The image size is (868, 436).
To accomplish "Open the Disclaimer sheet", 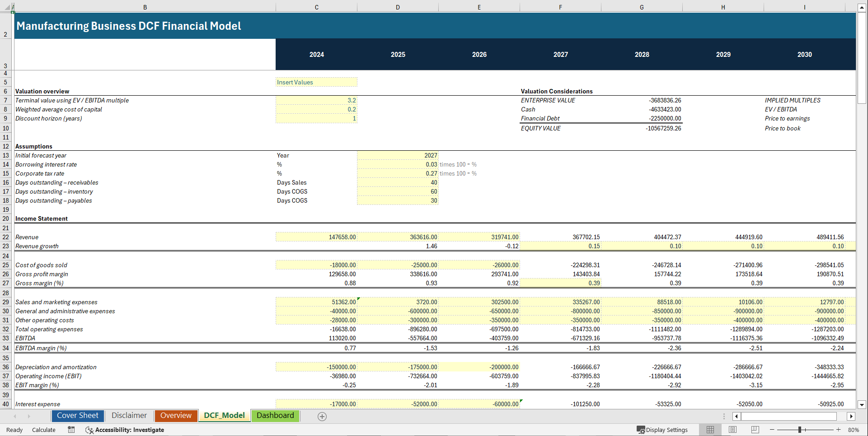I will (129, 416).
